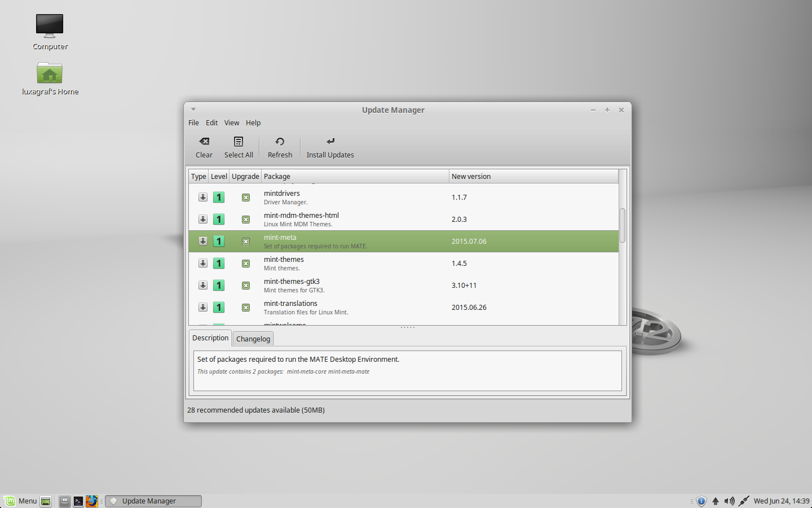
Task: Select the Clear toolbar icon
Action: [204, 147]
